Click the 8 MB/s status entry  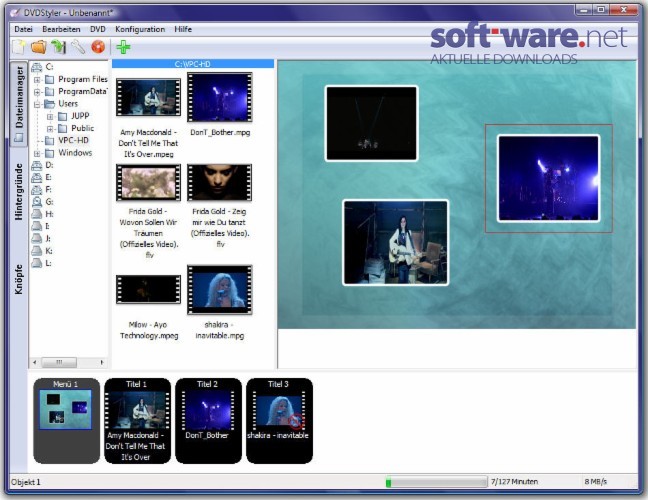click(596, 482)
